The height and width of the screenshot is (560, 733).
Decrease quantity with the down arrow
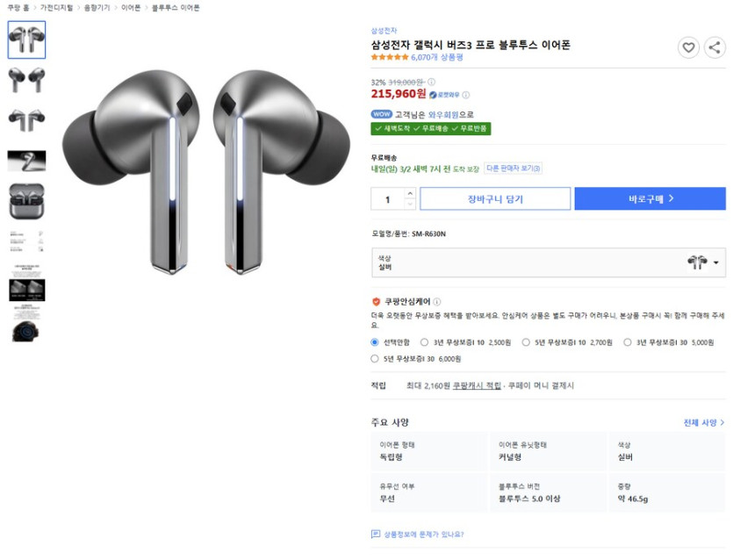click(410, 205)
